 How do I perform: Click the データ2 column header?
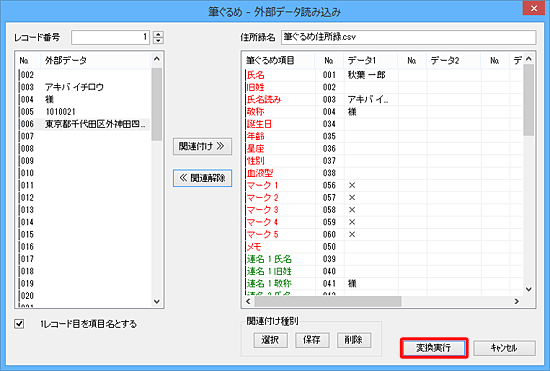454,60
